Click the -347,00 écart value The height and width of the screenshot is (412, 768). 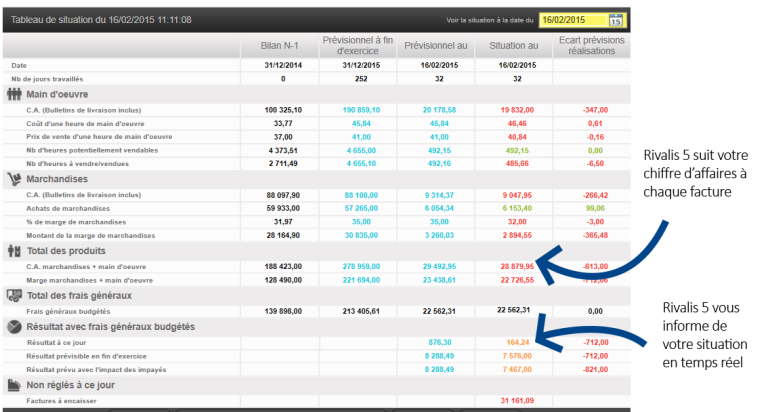click(x=595, y=110)
